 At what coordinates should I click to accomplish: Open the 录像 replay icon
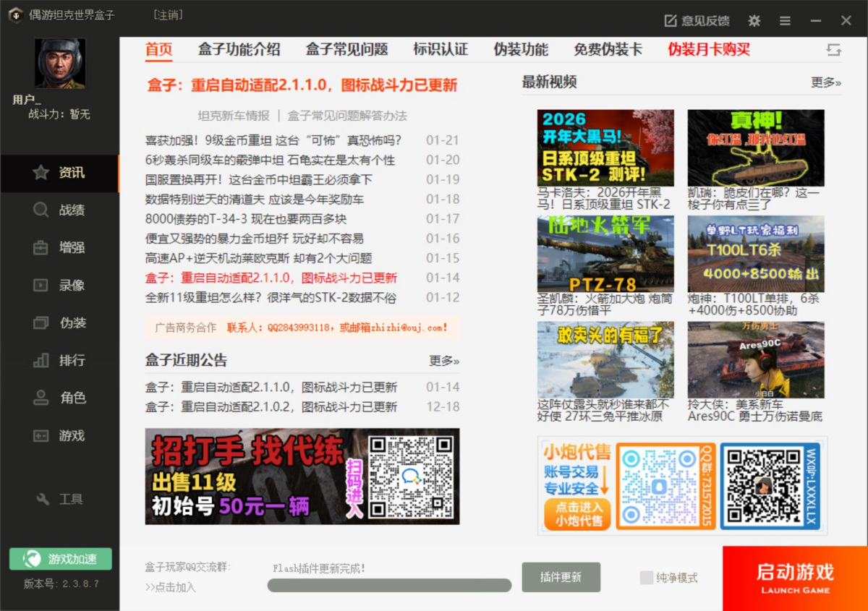[x=41, y=286]
